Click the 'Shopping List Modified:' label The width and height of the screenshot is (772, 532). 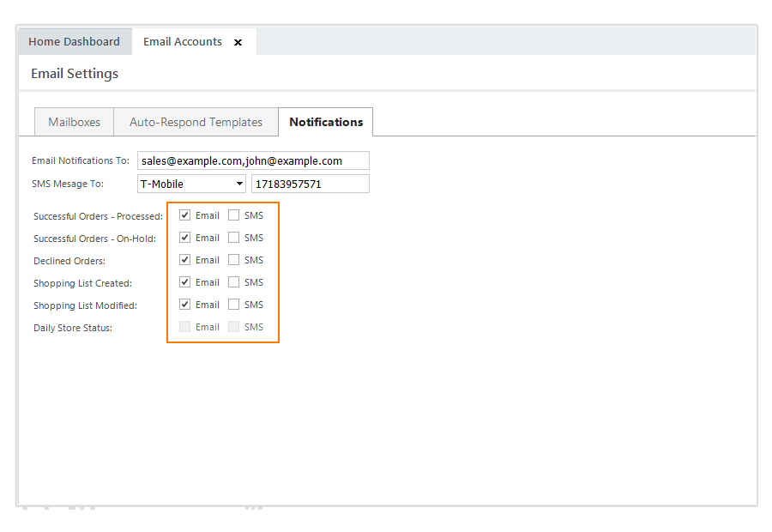(x=85, y=305)
